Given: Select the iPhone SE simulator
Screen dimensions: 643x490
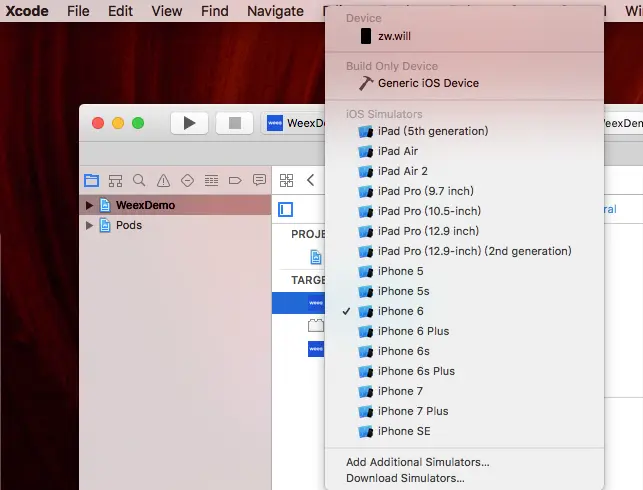Looking at the screenshot, I should [464, 431].
